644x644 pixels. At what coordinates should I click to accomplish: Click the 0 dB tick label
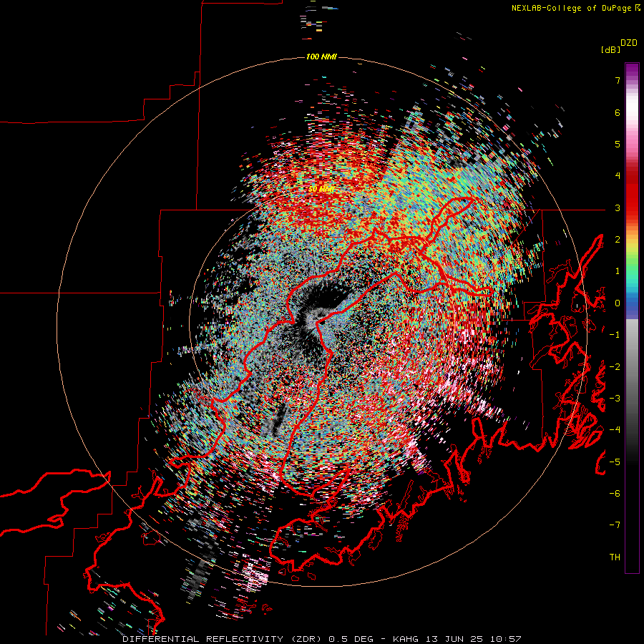coord(618,303)
